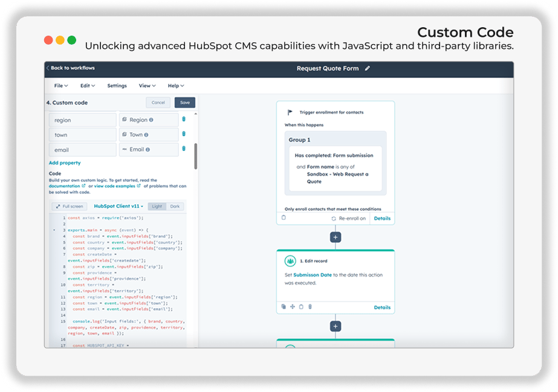Click the Add property link
Screen dimensions: 558x392
click(65, 162)
